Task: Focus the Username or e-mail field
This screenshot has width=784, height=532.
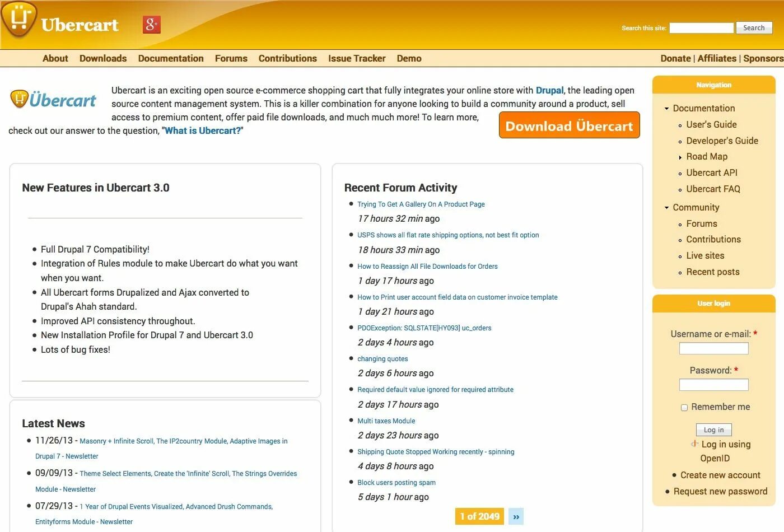Action: click(714, 348)
